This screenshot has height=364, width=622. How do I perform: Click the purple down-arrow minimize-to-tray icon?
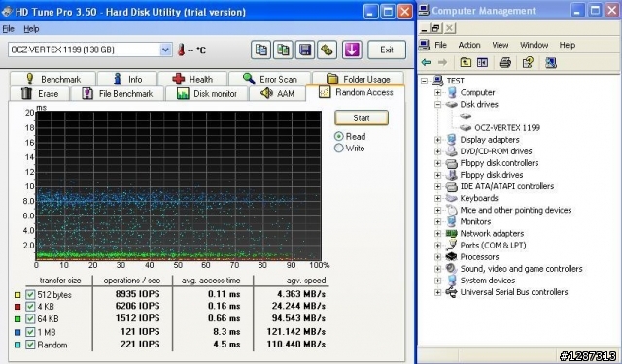352,50
